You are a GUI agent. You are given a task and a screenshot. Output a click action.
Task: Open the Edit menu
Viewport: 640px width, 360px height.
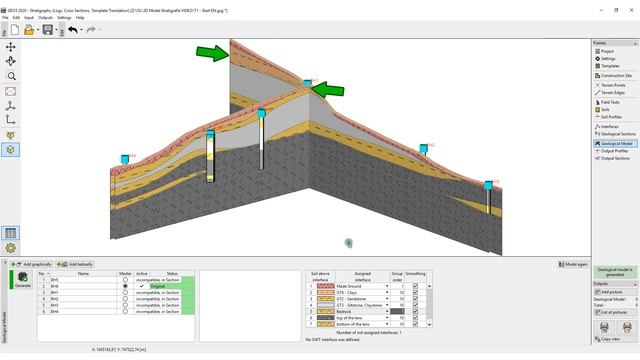pyautogui.click(x=16, y=18)
